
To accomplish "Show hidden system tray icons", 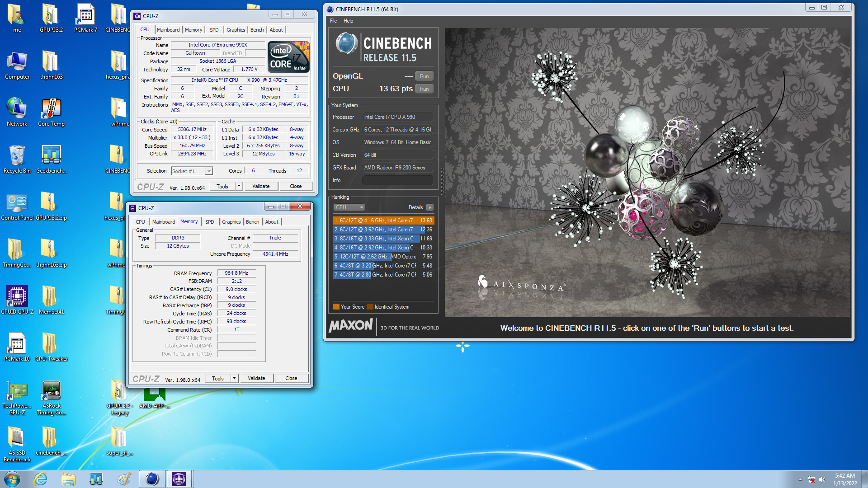I will pyautogui.click(x=800, y=479).
